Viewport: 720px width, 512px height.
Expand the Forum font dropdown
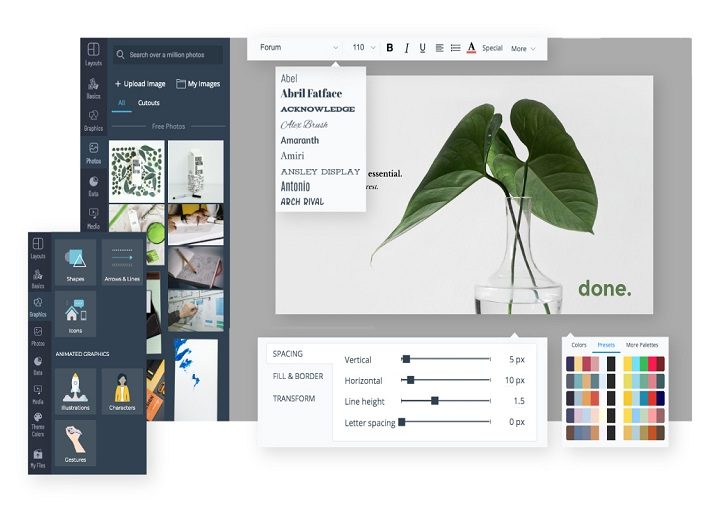click(298, 48)
